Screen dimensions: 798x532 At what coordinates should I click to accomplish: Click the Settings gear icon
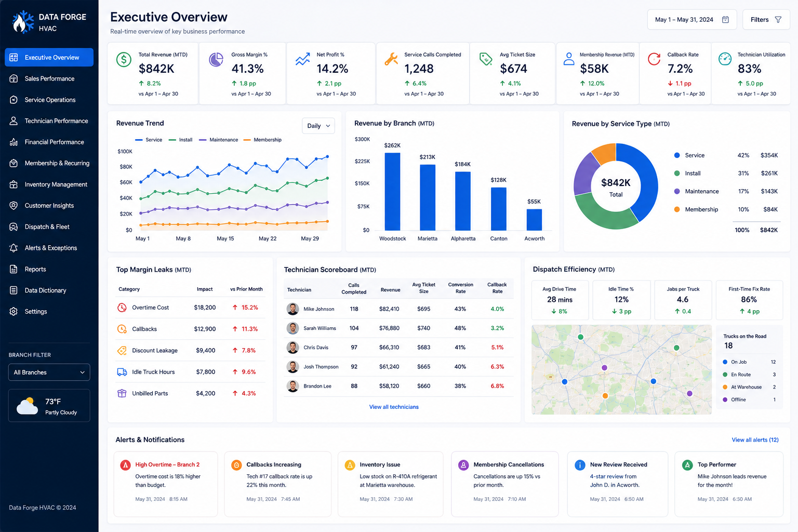pyautogui.click(x=14, y=311)
